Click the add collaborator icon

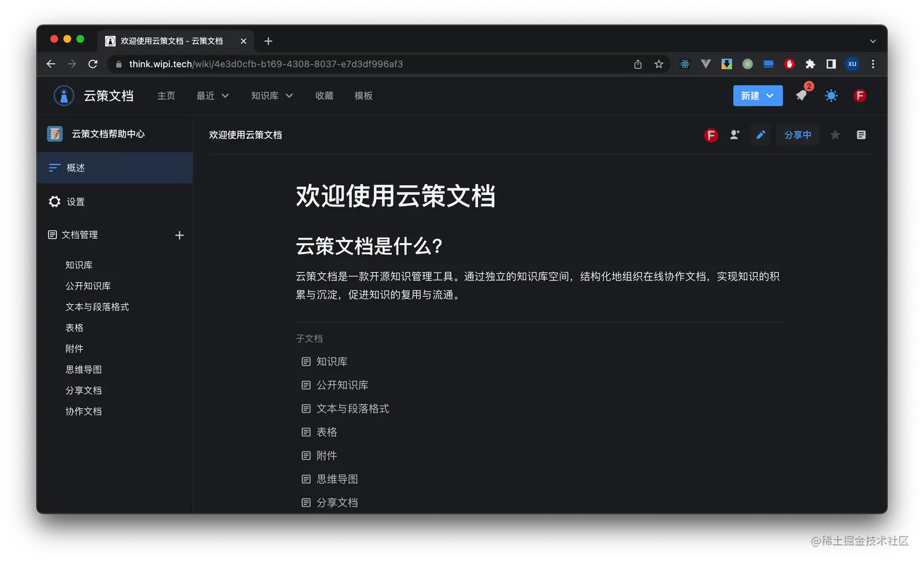point(735,135)
